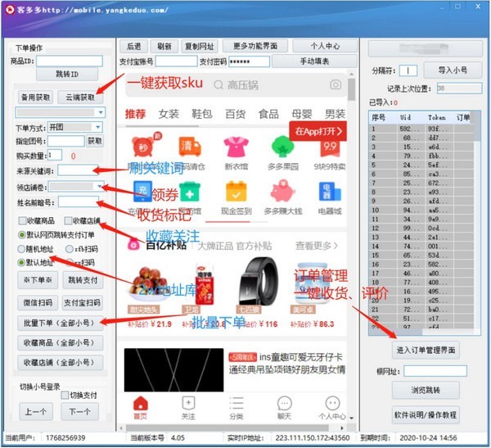Click horizontal scrollbar right arrow
The height and width of the screenshot is (448, 491).
tap(342, 428)
